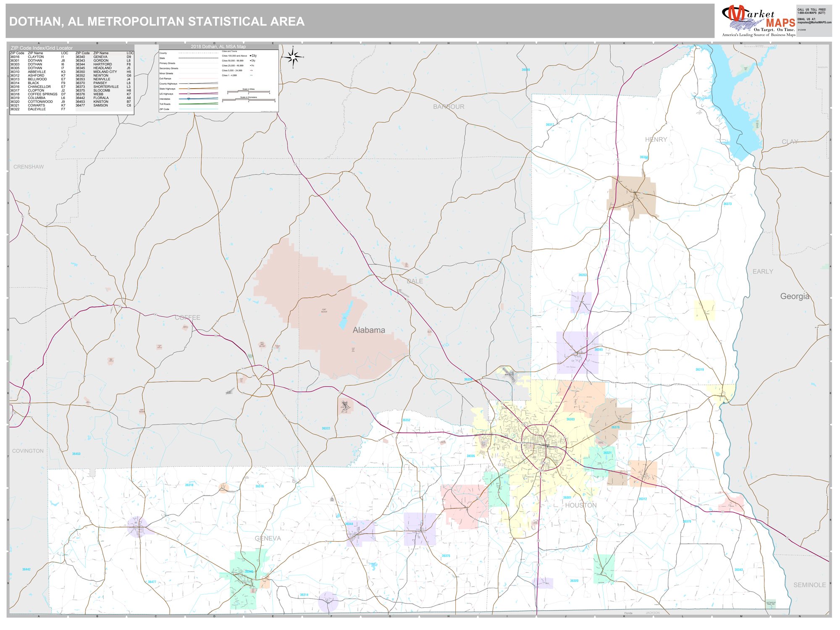This screenshot has width=840, height=630.
Task: Select the 36375 SLOCOMB index row
Action: pyautogui.click(x=103, y=90)
